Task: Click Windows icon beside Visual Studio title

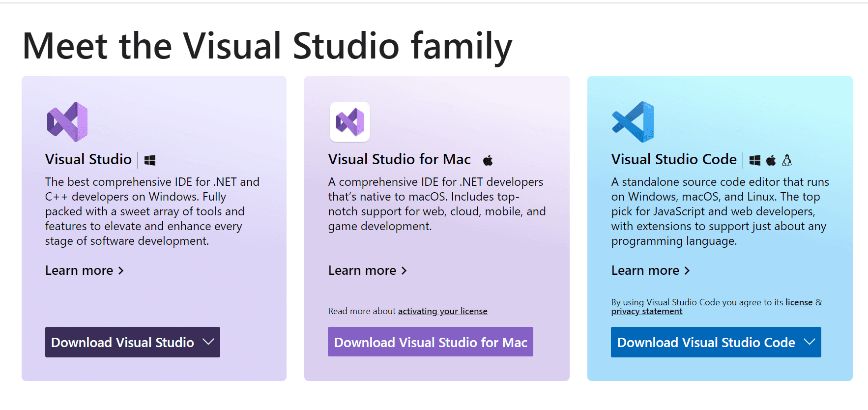Action: click(x=150, y=160)
